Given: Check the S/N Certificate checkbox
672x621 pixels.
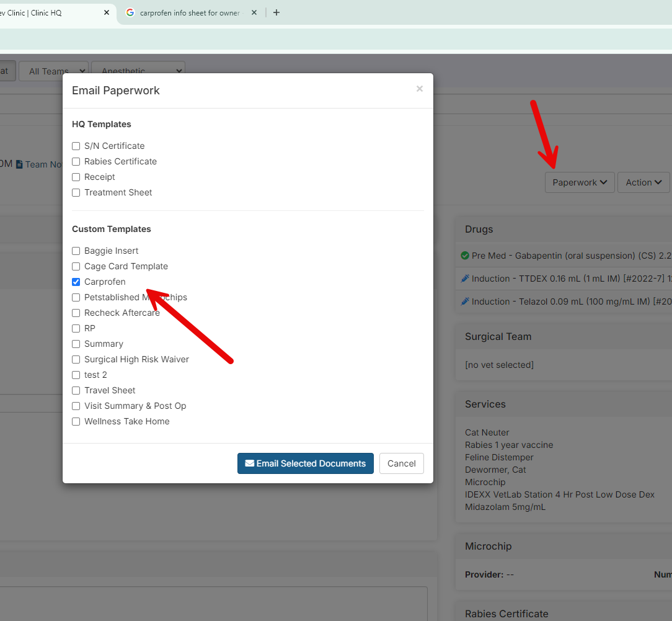Looking at the screenshot, I should [x=76, y=146].
